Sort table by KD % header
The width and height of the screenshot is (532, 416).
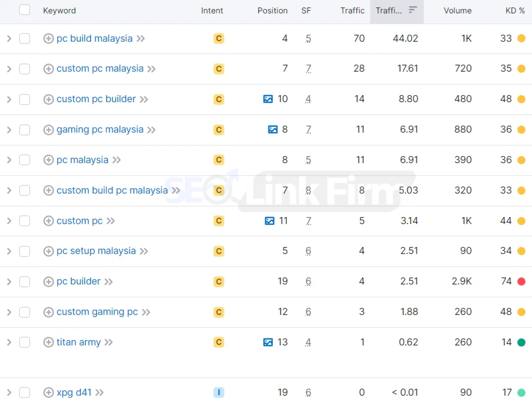(x=515, y=11)
